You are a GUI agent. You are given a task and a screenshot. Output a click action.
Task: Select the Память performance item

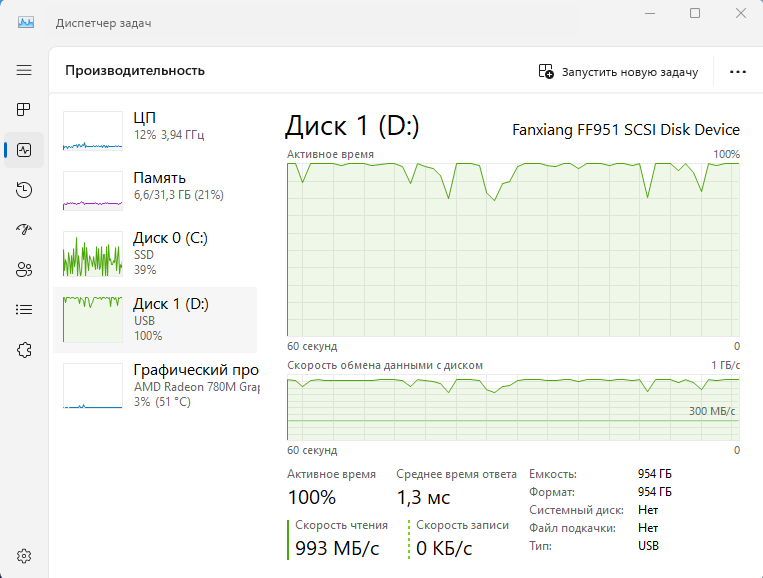click(155, 190)
